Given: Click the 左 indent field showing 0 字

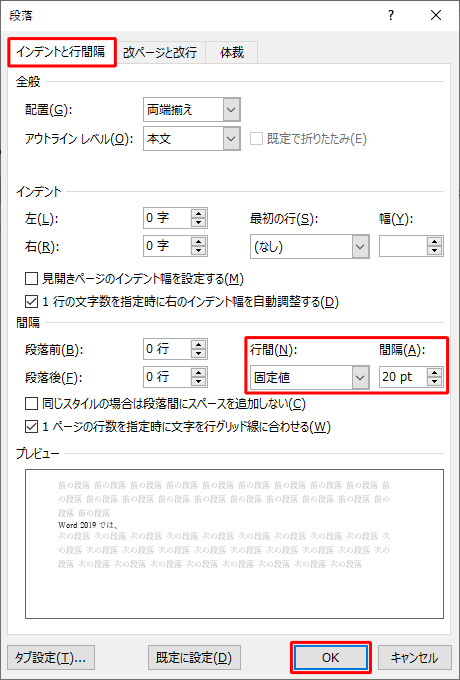Looking at the screenshot, I should 167,218.
